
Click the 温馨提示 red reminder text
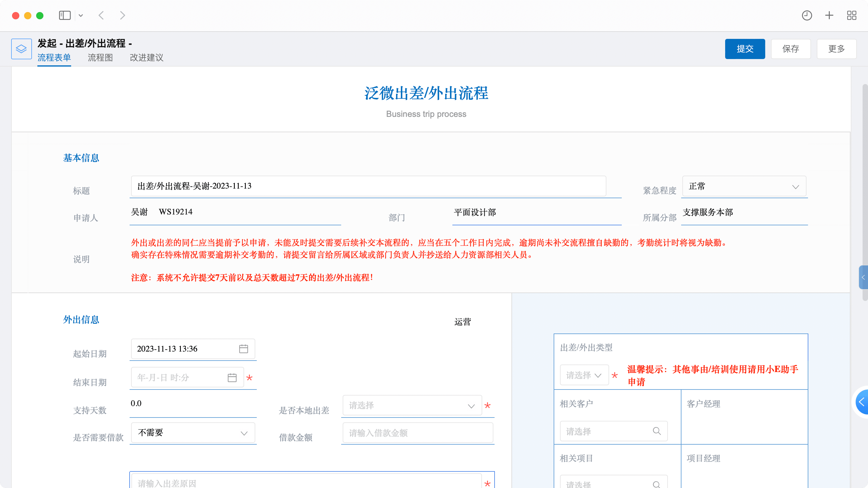713,376
